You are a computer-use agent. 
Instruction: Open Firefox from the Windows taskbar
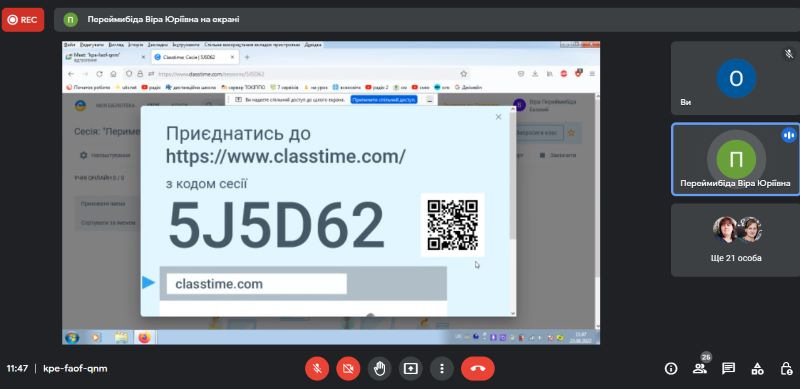(x=144, y=337)
